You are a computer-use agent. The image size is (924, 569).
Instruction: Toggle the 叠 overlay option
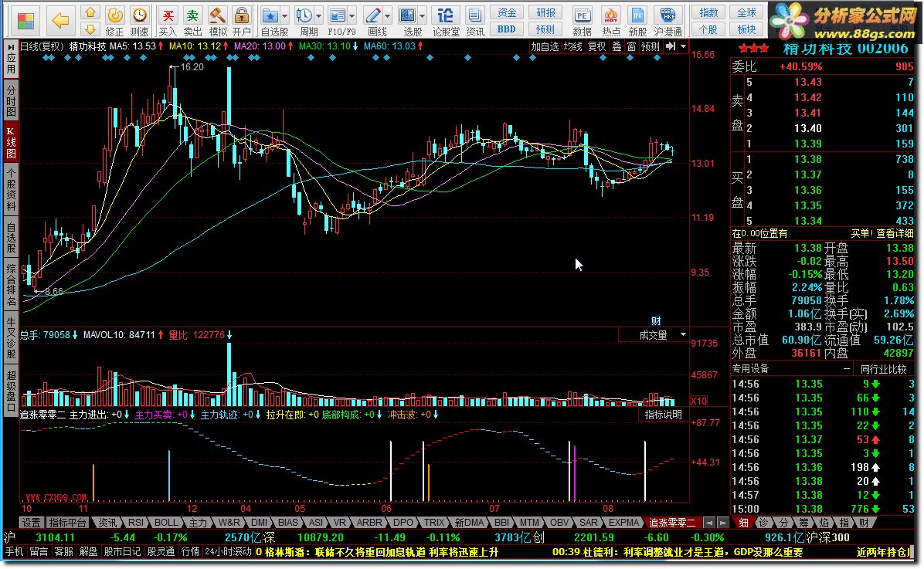(617, 46)
